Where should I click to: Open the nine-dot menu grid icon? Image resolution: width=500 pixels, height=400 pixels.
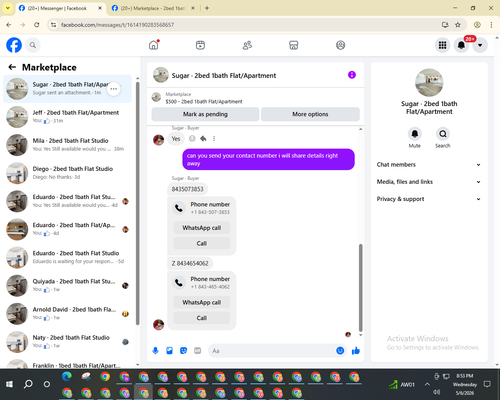click(442, 45)
